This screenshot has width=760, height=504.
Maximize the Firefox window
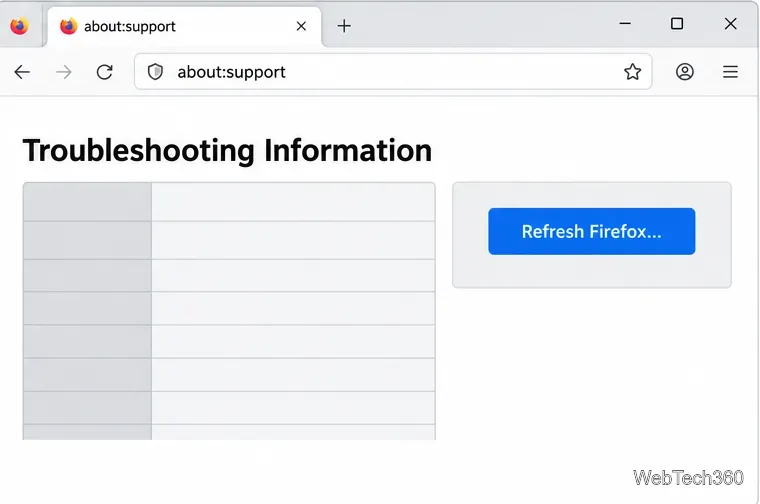[x=677, y=23]
